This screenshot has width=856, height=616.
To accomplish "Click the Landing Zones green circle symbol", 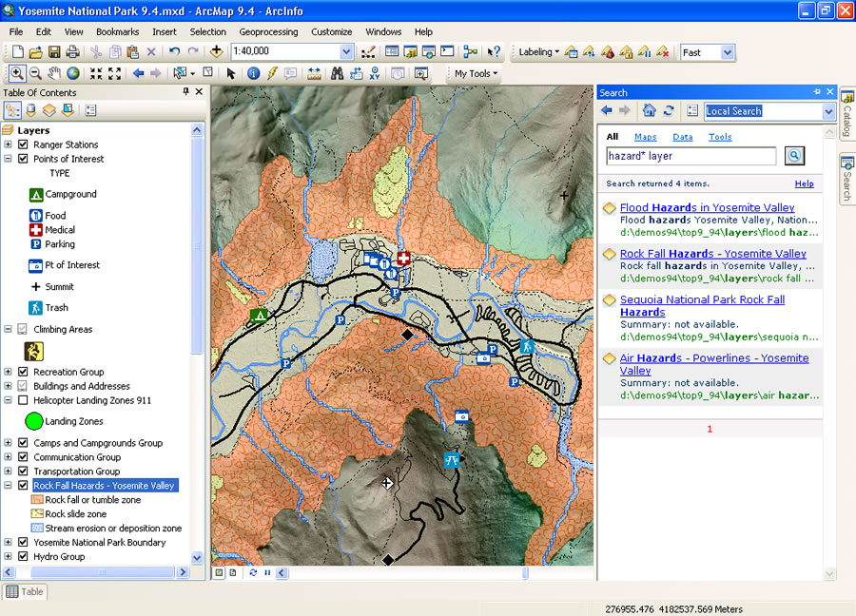I will click(34, 421).
